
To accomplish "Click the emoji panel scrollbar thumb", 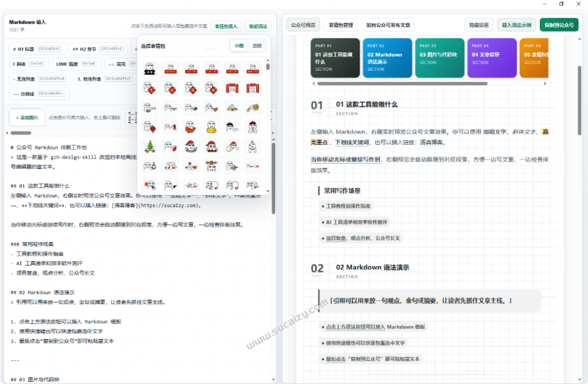I will (268, 67).
